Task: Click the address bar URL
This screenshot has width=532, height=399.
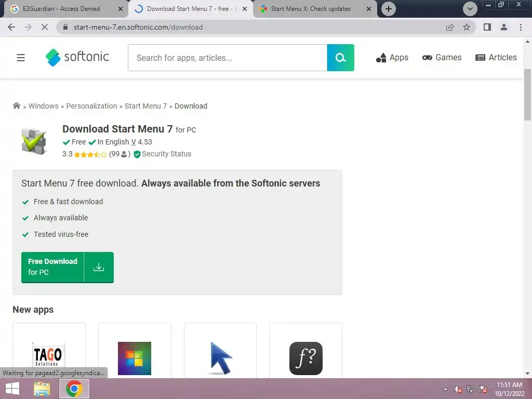Action: tap(138, 27)
